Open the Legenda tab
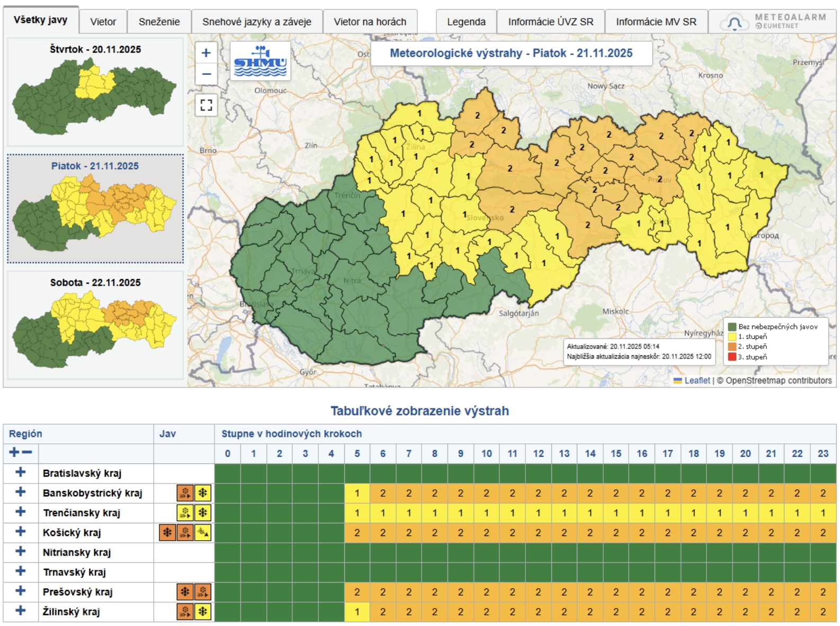The width and height of the screenshot is (840, 626). pyautogui.click(x=466, y=22)
